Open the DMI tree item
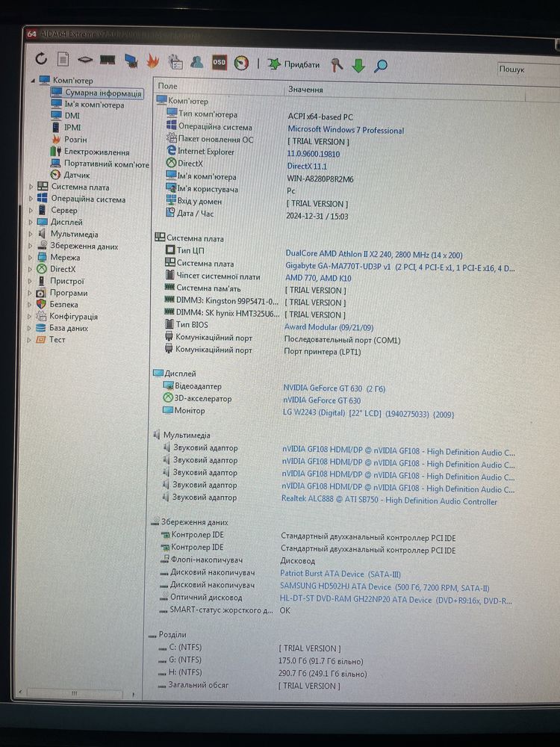Image resolution: width=560 pixels, height=747 pixels. click(66, 116)
